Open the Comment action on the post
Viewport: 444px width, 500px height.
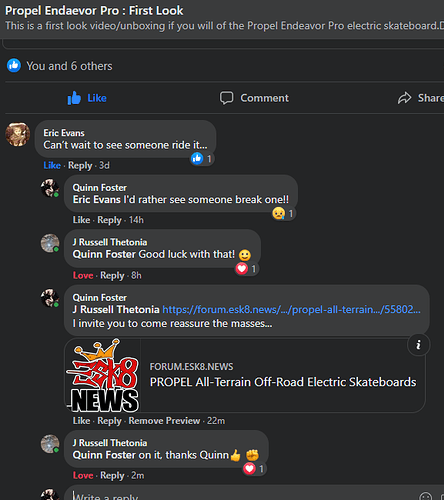[254, 98]
